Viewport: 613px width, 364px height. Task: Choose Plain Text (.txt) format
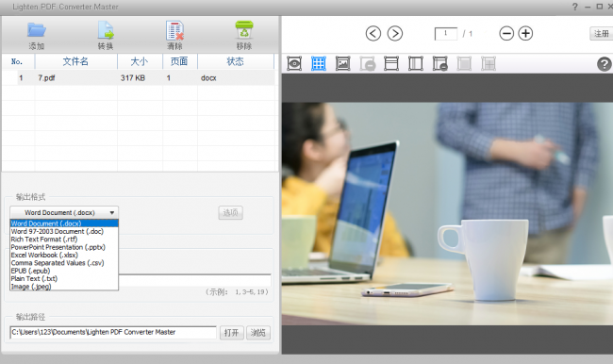coord(64,278)
